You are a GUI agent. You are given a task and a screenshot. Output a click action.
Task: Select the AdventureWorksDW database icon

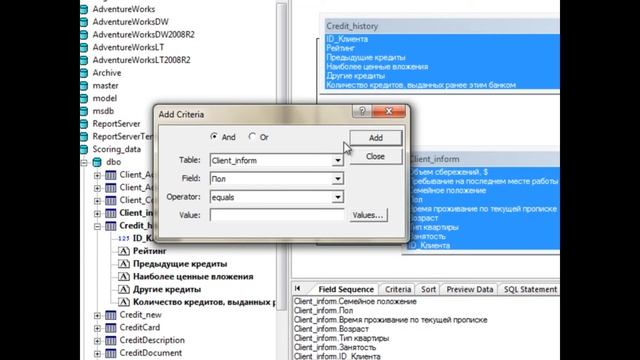pyautogui.click(x=84, y=22)
